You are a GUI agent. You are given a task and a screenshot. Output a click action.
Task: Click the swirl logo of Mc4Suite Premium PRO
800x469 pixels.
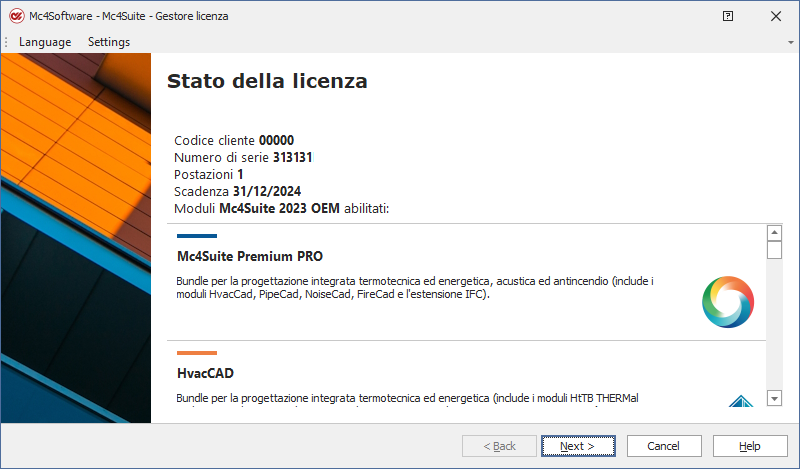727,301
